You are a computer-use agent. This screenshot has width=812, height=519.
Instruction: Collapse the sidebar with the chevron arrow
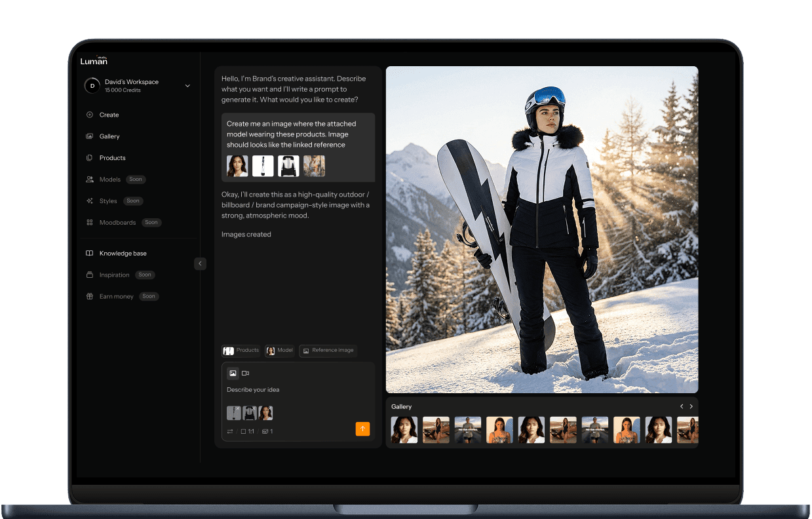pyautogui.click(x=200, y=263)
